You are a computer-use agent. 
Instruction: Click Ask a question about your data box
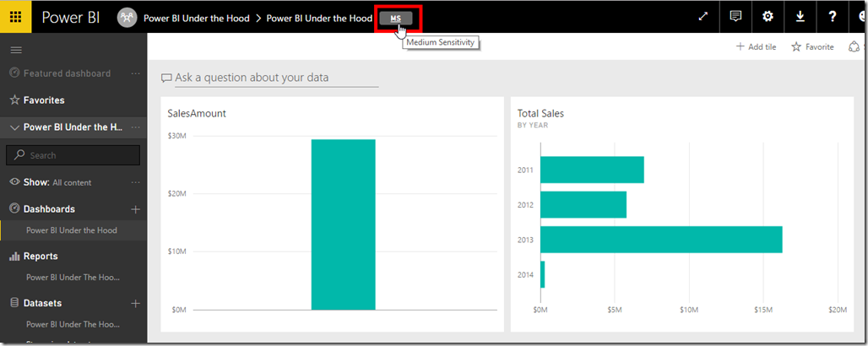coord(276,78)
